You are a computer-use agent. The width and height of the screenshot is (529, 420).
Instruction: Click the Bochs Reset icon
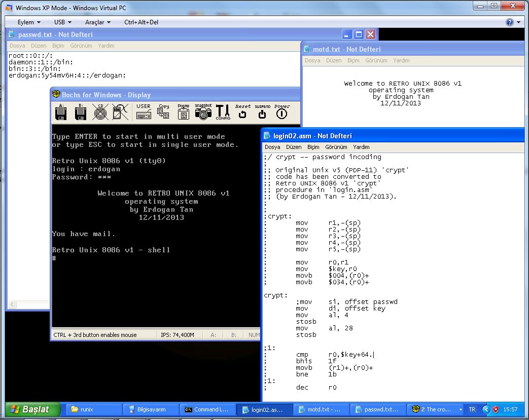coord(242,112)
